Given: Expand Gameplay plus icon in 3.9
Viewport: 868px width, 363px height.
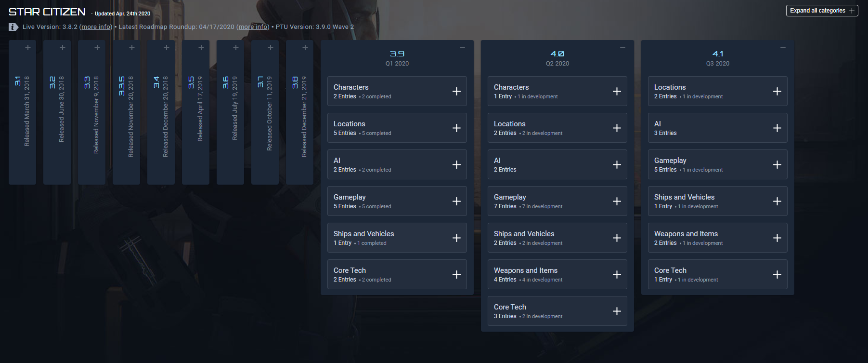Looking at the screenshot, I should point(456,201).
